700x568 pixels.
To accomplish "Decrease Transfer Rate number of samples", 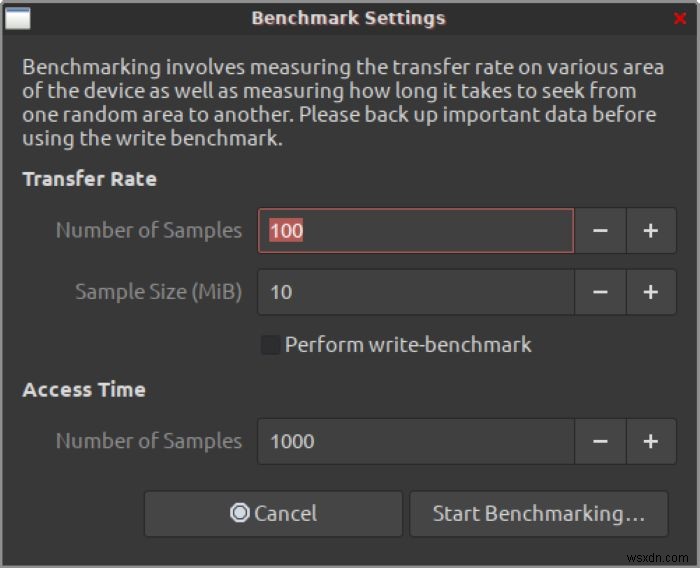I will pos(601,231).
